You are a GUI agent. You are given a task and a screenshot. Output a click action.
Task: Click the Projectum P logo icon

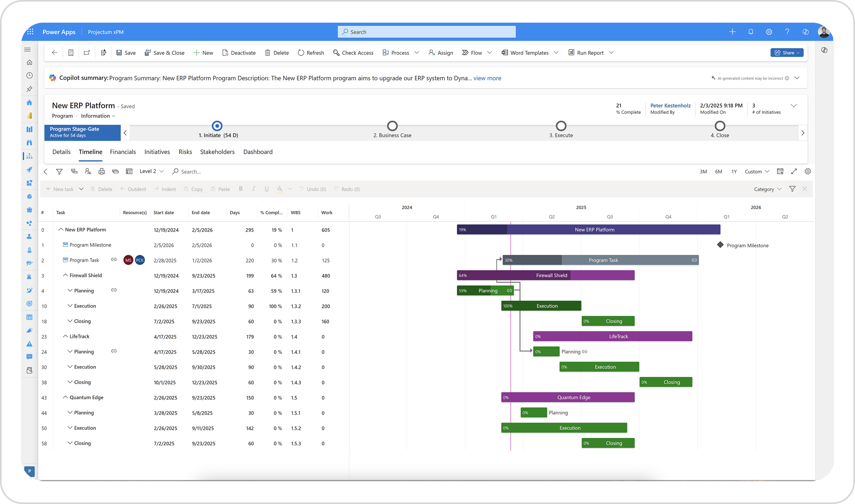tap(29, 471)
